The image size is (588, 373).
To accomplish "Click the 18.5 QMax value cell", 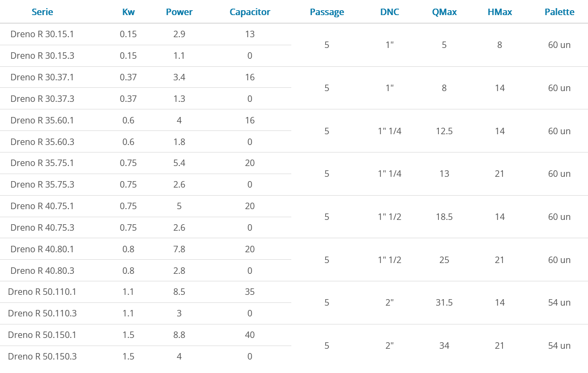I will point(444,217).
